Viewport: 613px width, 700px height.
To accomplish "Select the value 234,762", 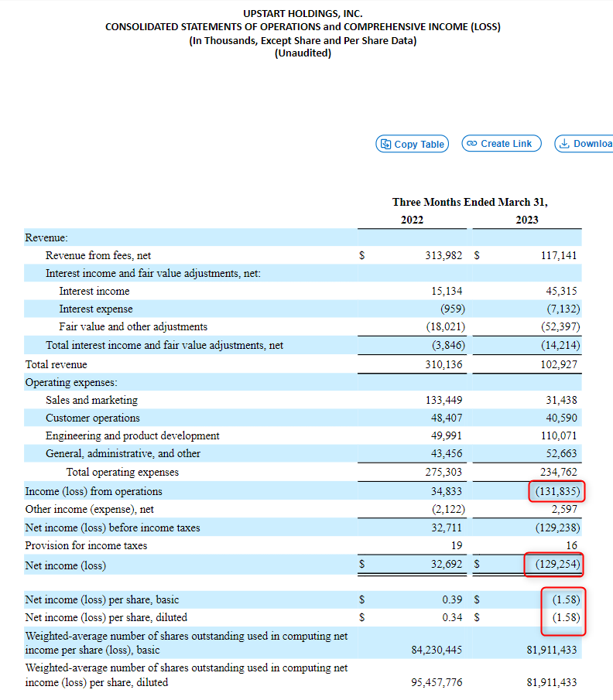I will click(559, 472).
